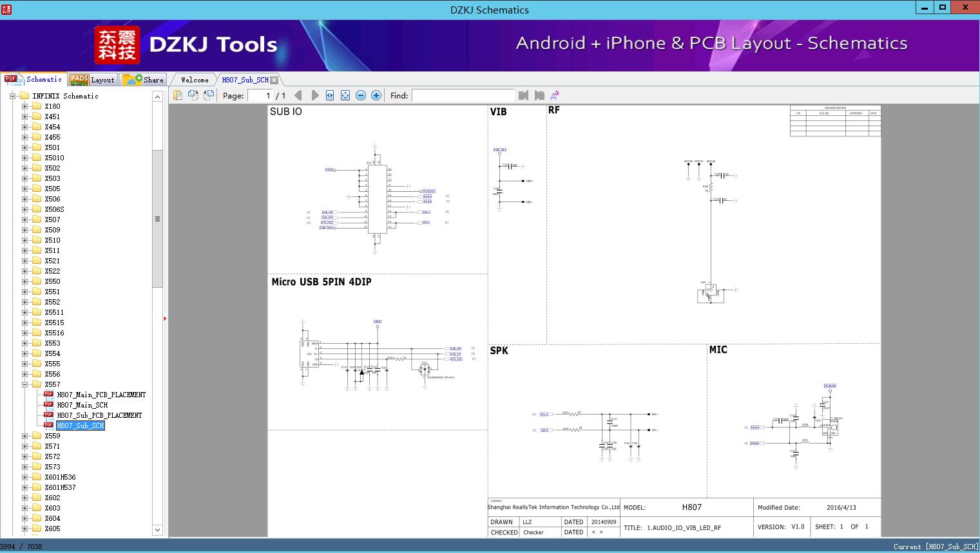The height and width of the screenshot is (553, 980).
Task: Click the copy page toolbar icon
Action: tap(193, 95)
